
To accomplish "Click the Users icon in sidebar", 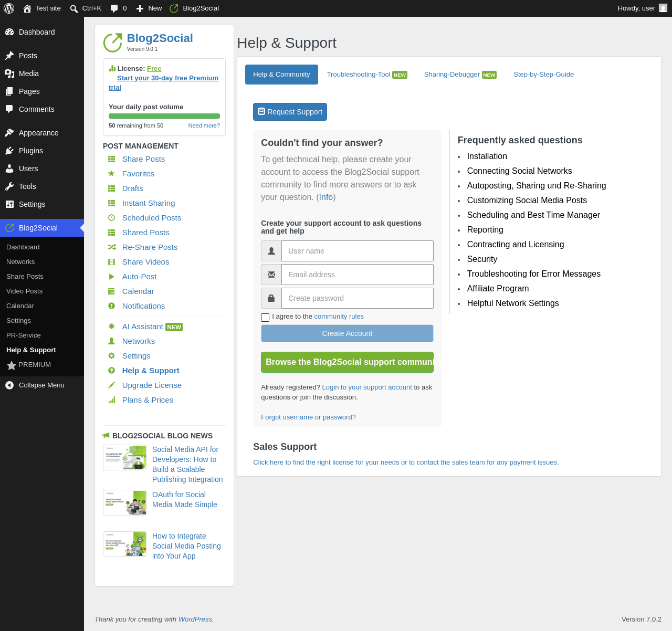I will click(9, 169).
